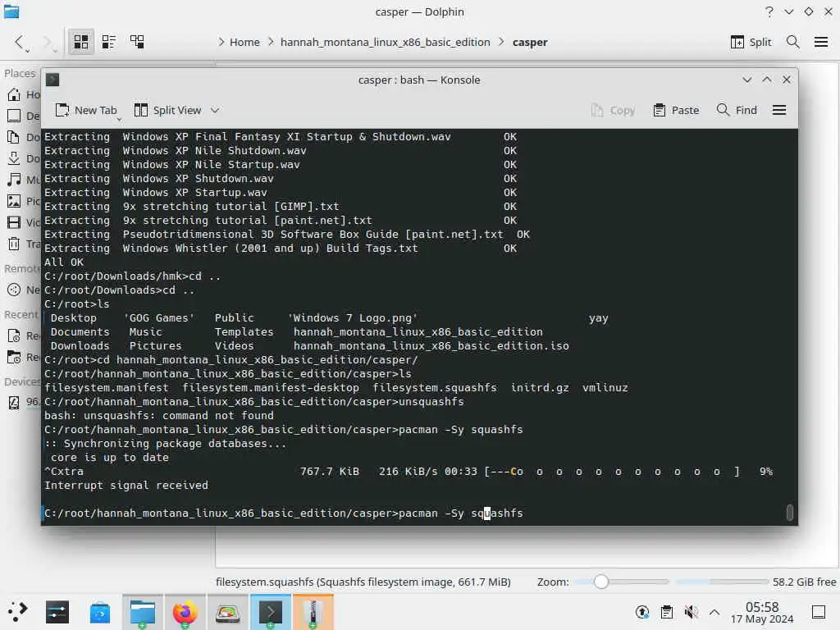Open the New Tab profile dropdown arrow
The width and height of the screenshot is (840, 630).
[x=119, y=118]
